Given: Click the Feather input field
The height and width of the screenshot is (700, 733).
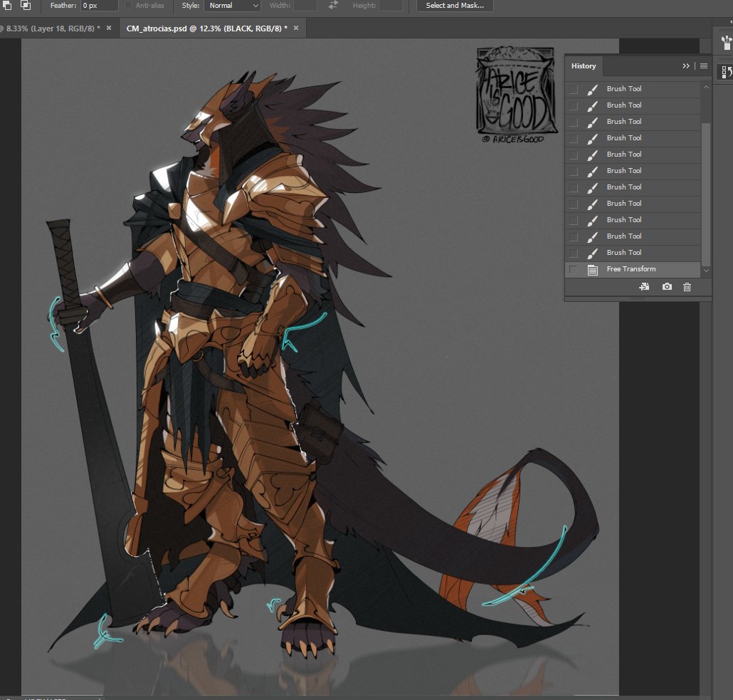Looking at the screenshot, I should [99, 6].
